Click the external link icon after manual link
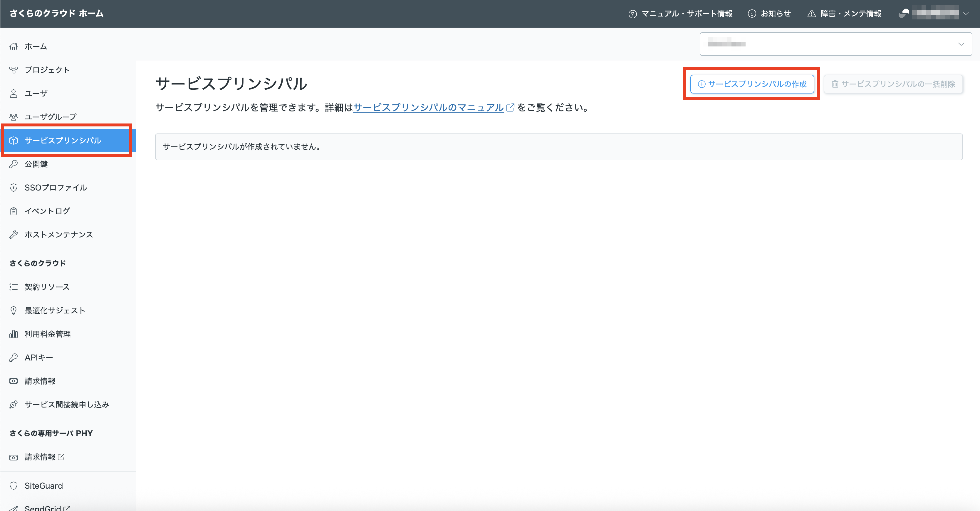Image resolution: width=980 pixels, height=511 pixels. pos(511,108)
